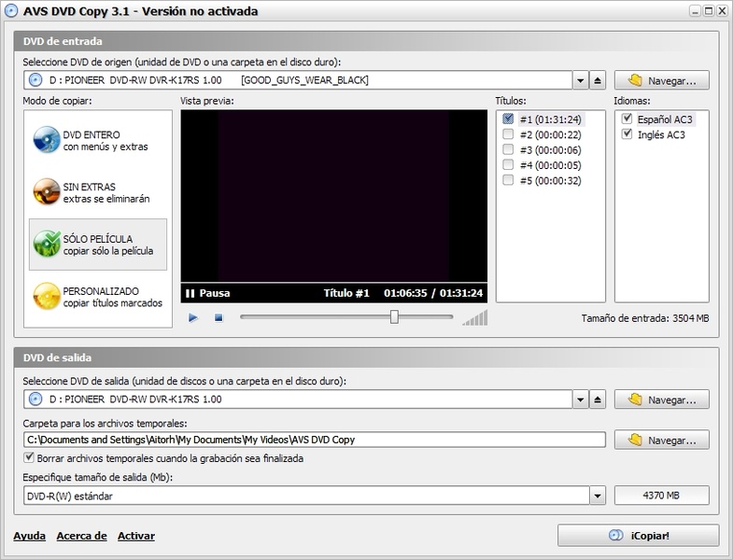733x560 pixels.
Task: Uncheck Español AC3 language
Action: (x=627, y=119)
